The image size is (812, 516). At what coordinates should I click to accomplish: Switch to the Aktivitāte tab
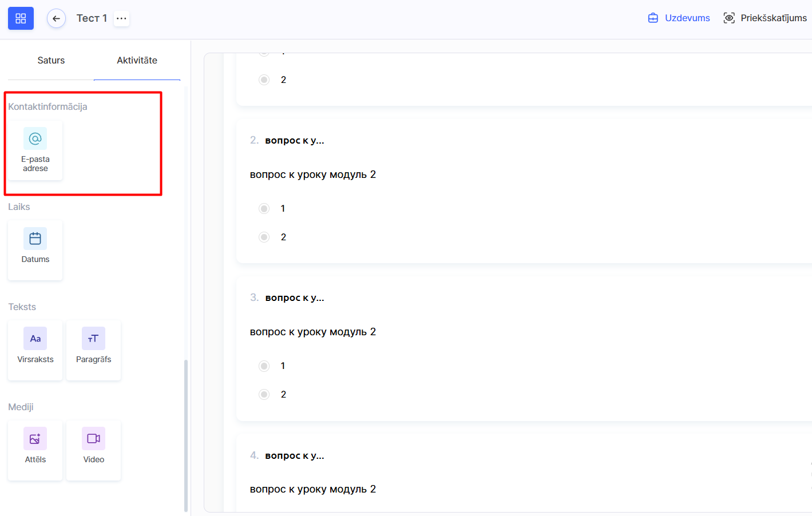[137, 60]
